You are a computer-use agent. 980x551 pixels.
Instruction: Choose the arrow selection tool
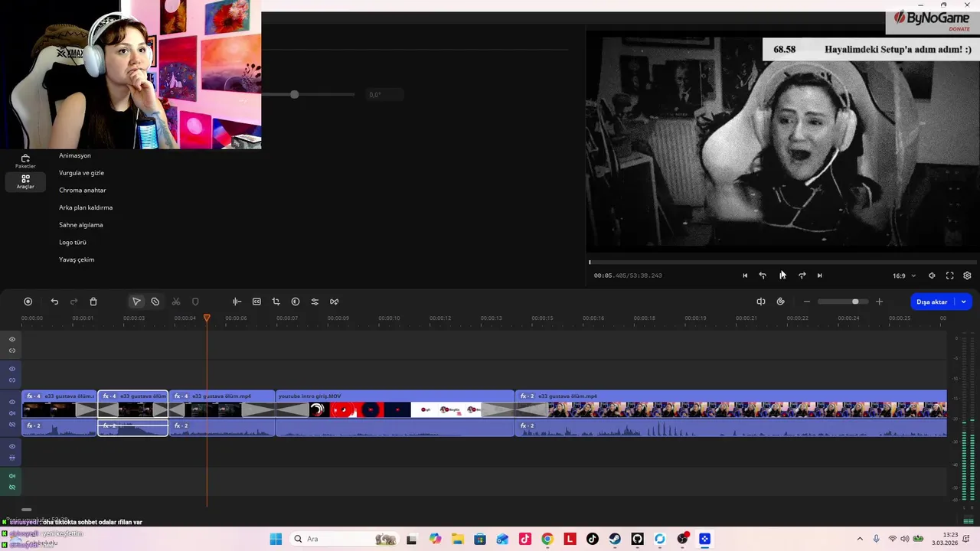136,302
